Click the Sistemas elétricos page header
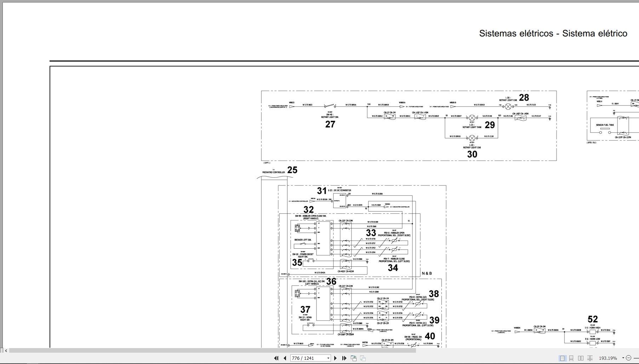Viewport: 639px width, 364px height. tap(553, 33)
